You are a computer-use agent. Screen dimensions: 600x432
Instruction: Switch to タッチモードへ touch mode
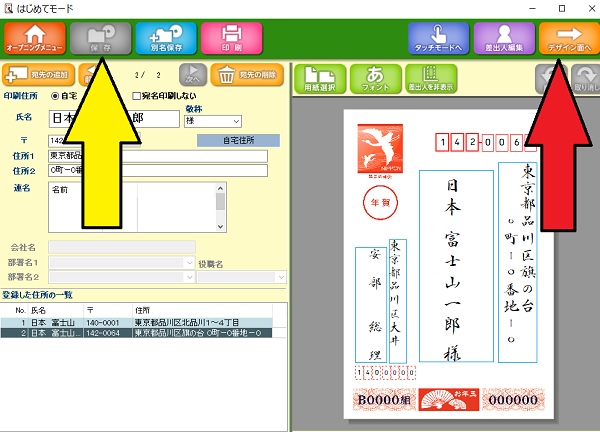pos(438,38)
